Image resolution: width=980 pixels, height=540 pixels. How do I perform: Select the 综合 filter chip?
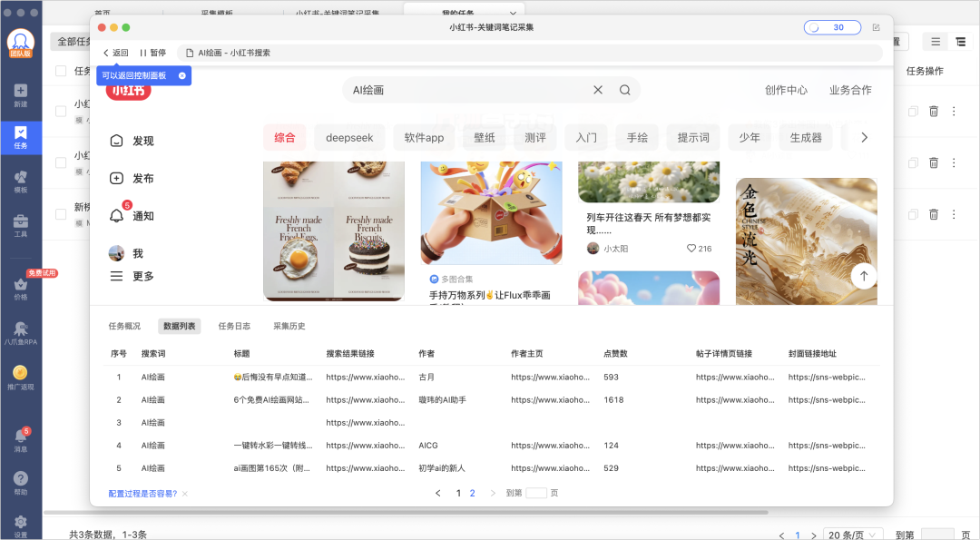(x=284, y=138)
